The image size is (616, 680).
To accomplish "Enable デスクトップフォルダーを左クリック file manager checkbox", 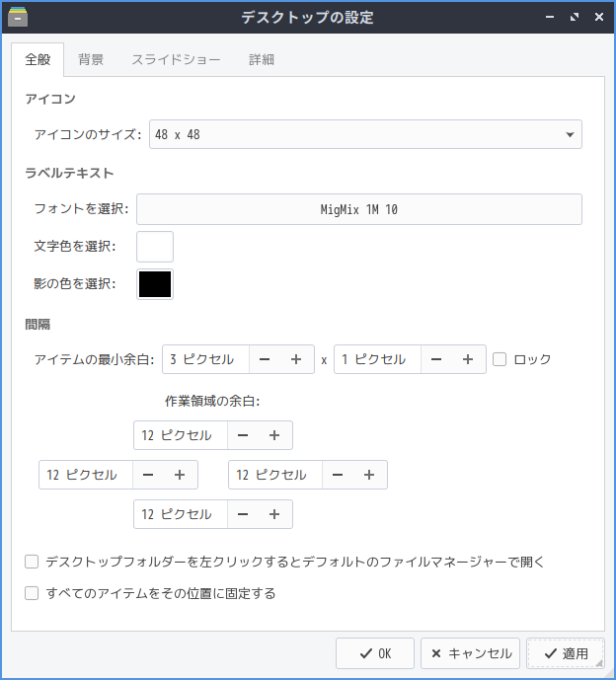I will pos(32,562).
